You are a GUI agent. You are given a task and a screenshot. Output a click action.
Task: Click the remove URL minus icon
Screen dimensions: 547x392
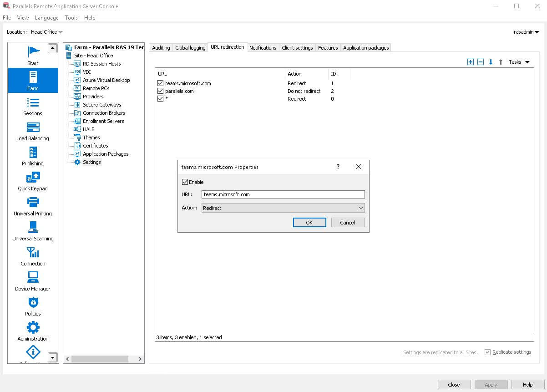point(481,62)
